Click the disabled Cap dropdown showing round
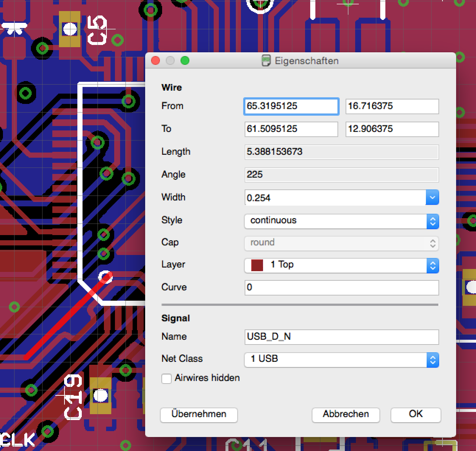The image size is (476, 451). [x=342, y=243]
